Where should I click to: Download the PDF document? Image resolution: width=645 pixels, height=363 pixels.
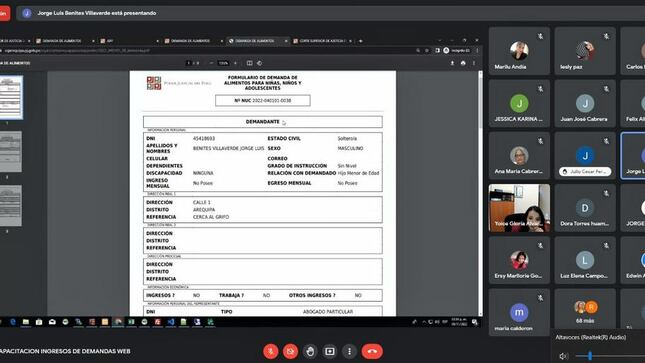coord(452,63)
